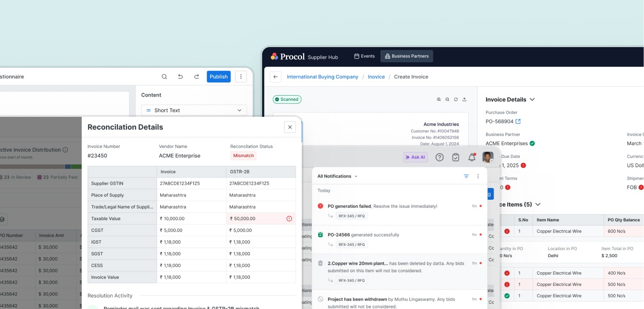Viewport: 644px width, 309px height.
Task: Open RFX-345 / RFQ tag under Copper wire notification
Action: pyautogui.click(x=352, y=280)
